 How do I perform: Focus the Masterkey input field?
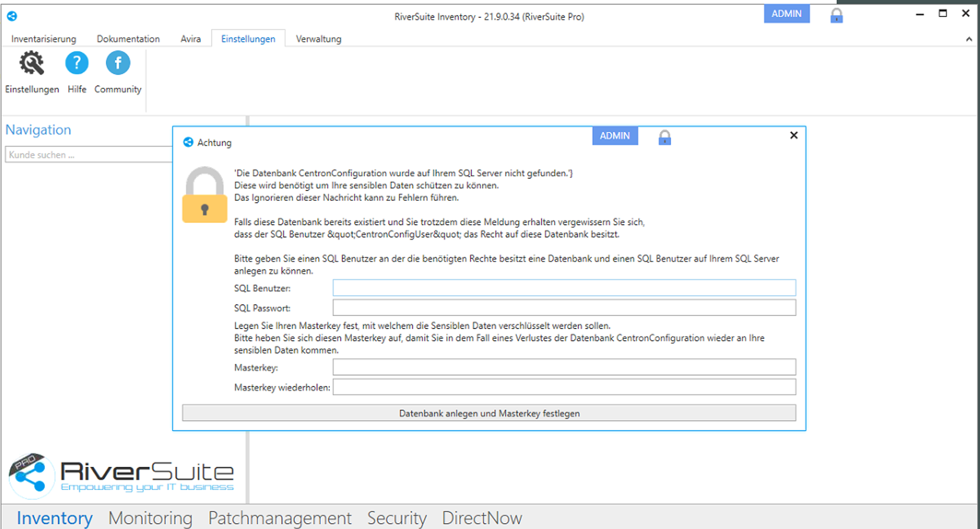click(x=564, y=367)
